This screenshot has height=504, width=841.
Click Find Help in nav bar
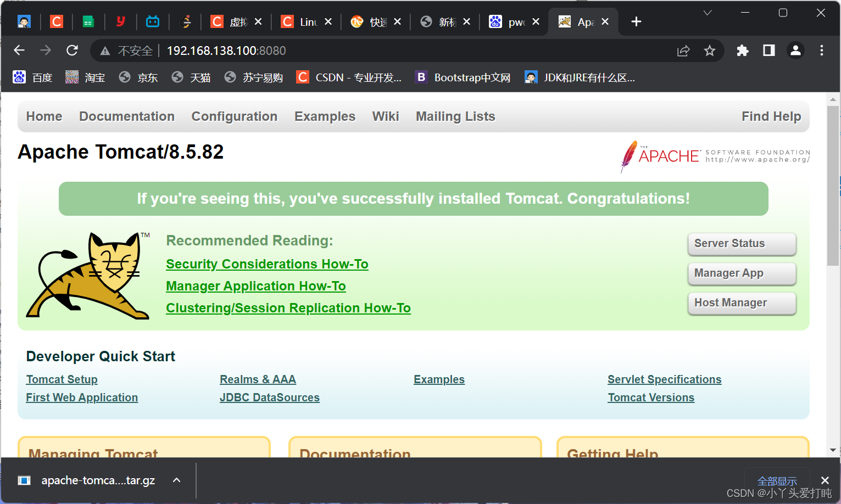point(771,116)
